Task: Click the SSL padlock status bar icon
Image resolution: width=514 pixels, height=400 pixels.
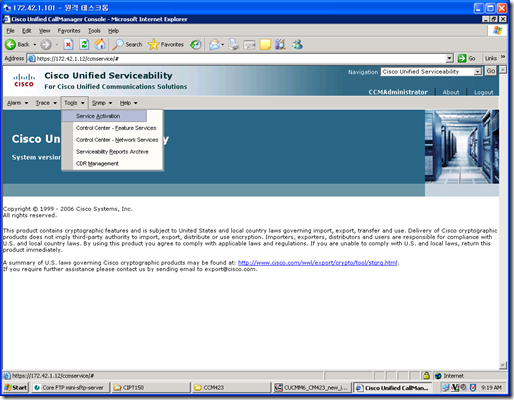Action: [426, 376]
